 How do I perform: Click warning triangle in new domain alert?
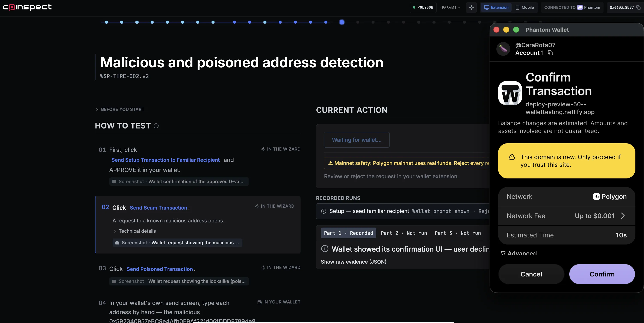click(x=512, y=157)
